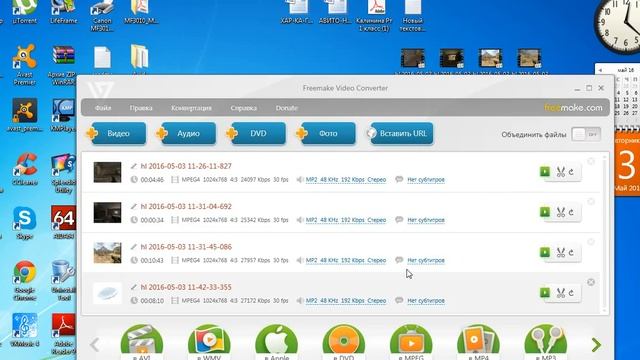Open the Правка menu
Image resolution: width=640 pixels, height=360 pixels.
tap(141, 108)
